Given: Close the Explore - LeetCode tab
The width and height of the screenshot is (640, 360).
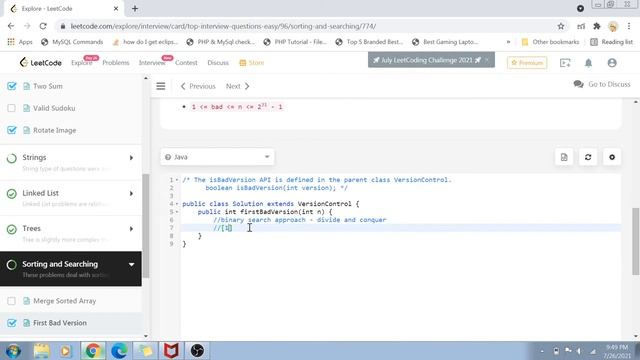Looking at the screenshot, I should (116, 8).
